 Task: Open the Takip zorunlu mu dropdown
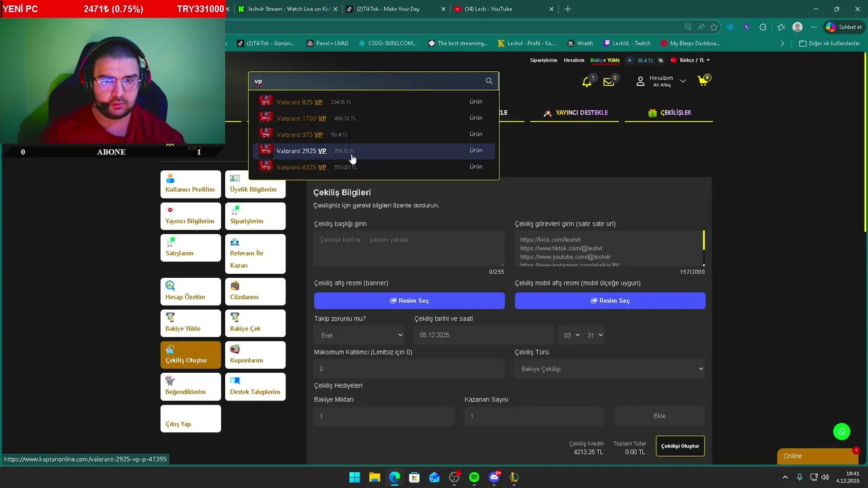pos(359,335)
